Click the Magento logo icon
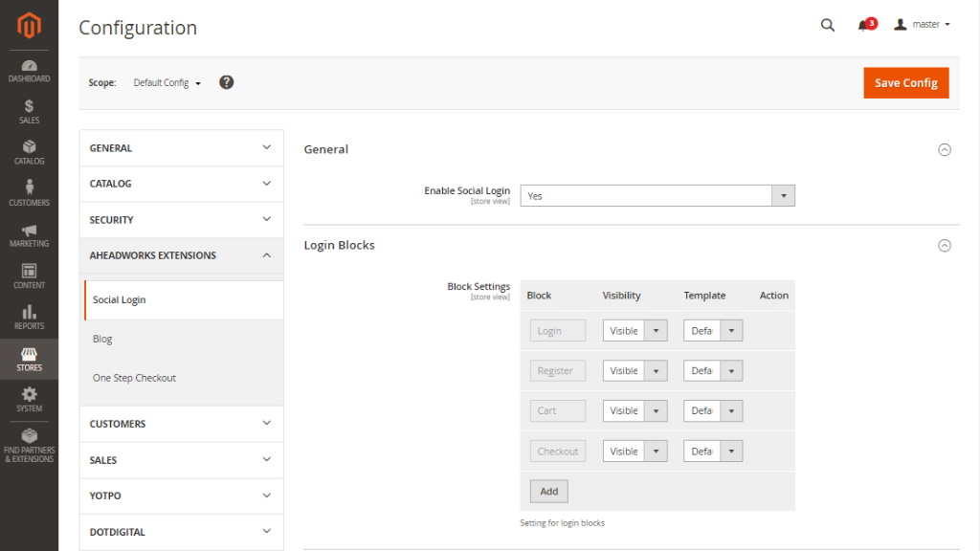This screenshot has width=980, height=551. (x=29, y=26)
